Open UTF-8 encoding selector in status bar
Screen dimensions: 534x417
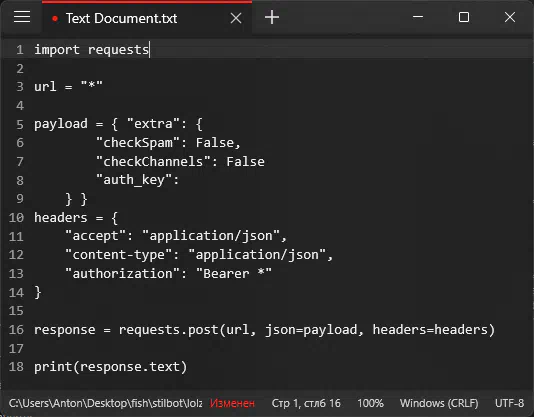click(509, 403)
